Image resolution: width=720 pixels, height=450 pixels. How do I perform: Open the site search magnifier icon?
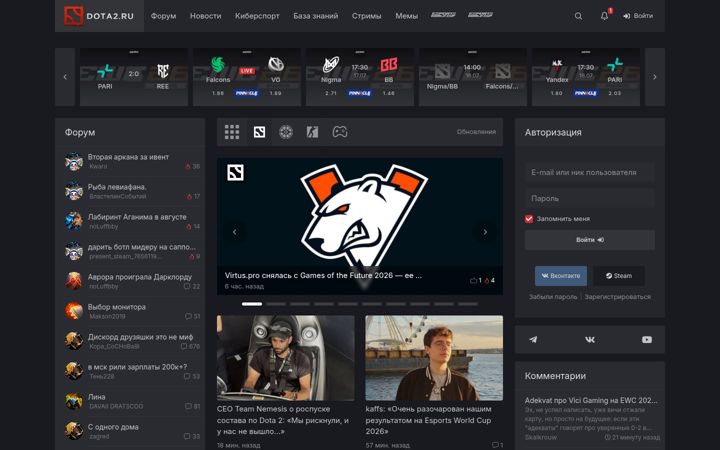(578, 16)
